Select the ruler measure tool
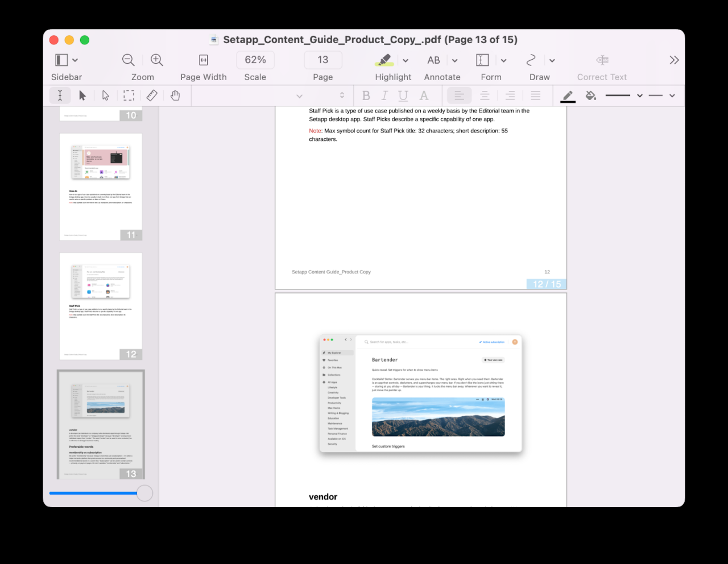This screenshot has width=728, height=564. click(x=152, y=96)
